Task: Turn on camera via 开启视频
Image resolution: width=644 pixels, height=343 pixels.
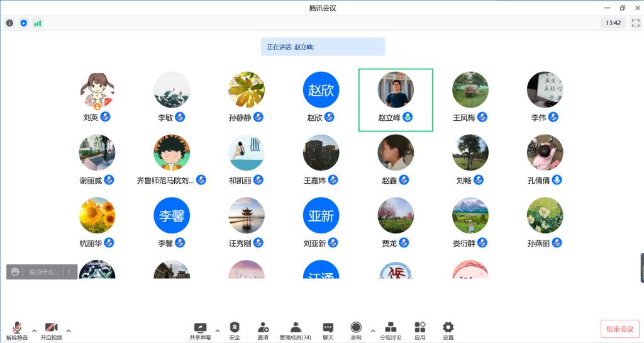Action: coord(51,330)
